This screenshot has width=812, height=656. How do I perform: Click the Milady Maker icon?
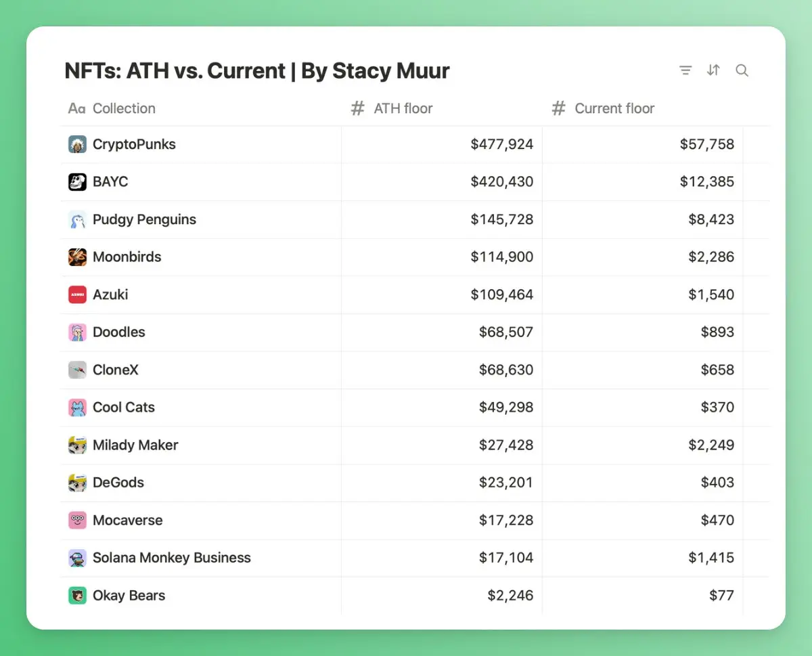coord(77,445)
